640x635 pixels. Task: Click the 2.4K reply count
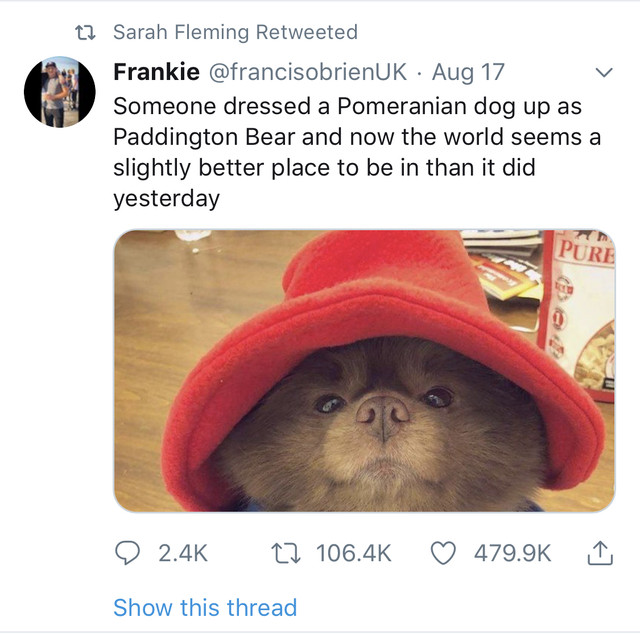click(x=183, y=552)
